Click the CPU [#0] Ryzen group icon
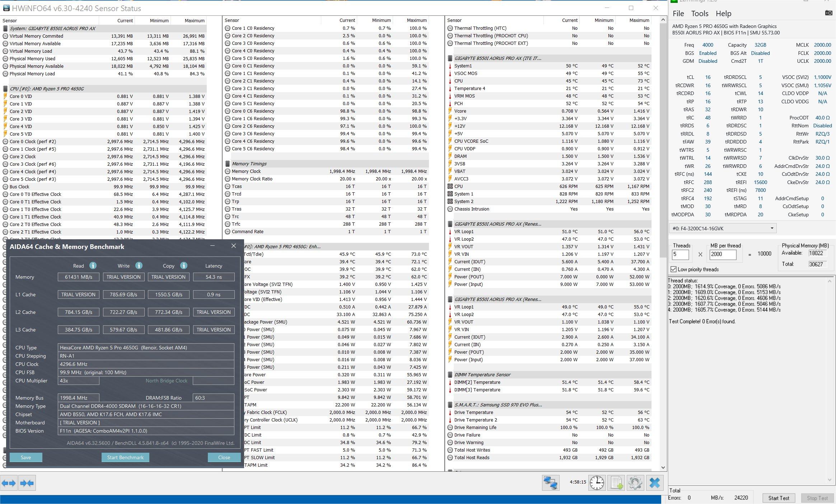This screenshot has width=836, height=504. (x=5, y=89)
